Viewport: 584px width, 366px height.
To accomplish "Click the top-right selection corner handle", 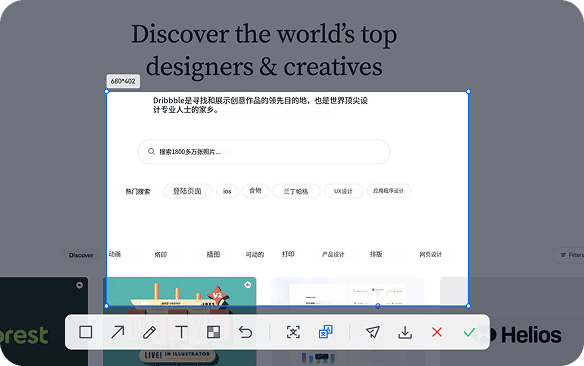I will (468, 92).
